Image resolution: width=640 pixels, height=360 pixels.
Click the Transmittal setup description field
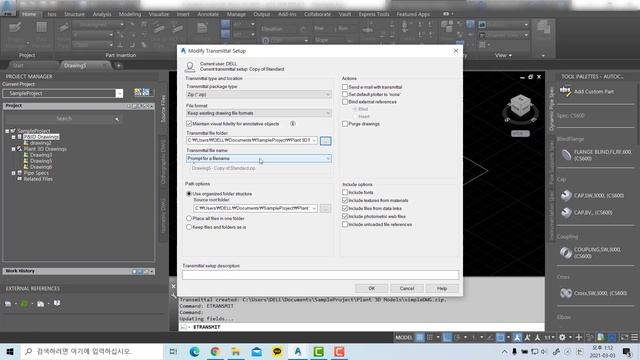(320, 275)
